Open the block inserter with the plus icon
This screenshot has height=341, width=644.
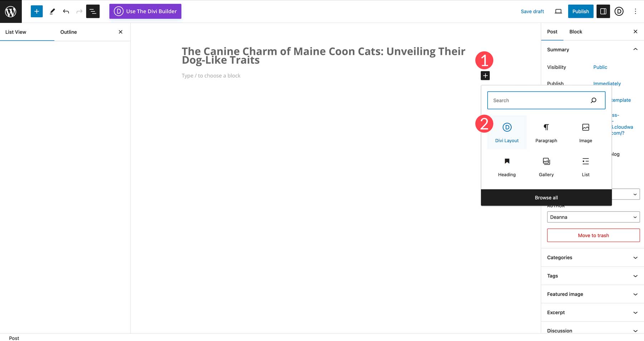485,75
